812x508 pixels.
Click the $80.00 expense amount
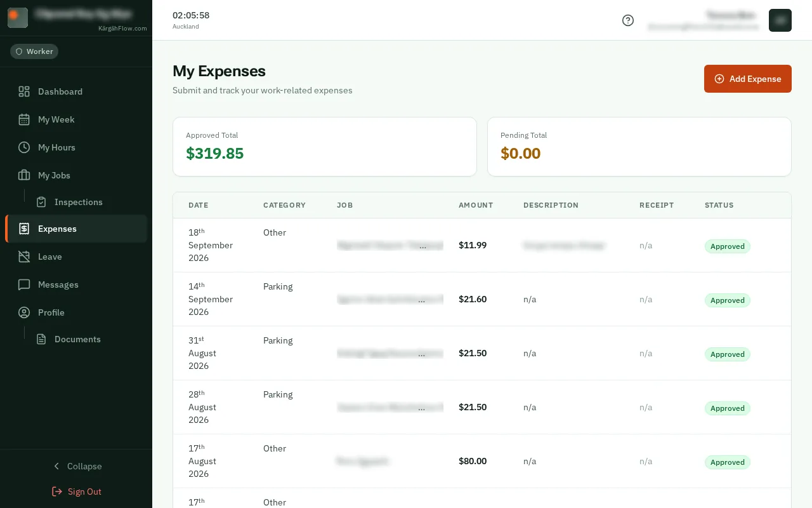473,461
